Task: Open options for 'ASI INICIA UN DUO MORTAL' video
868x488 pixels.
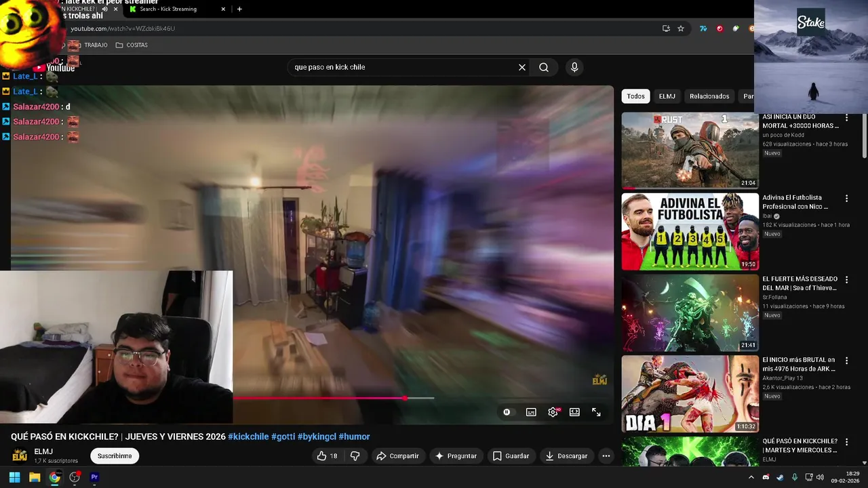Action: (x=846, y=118)
